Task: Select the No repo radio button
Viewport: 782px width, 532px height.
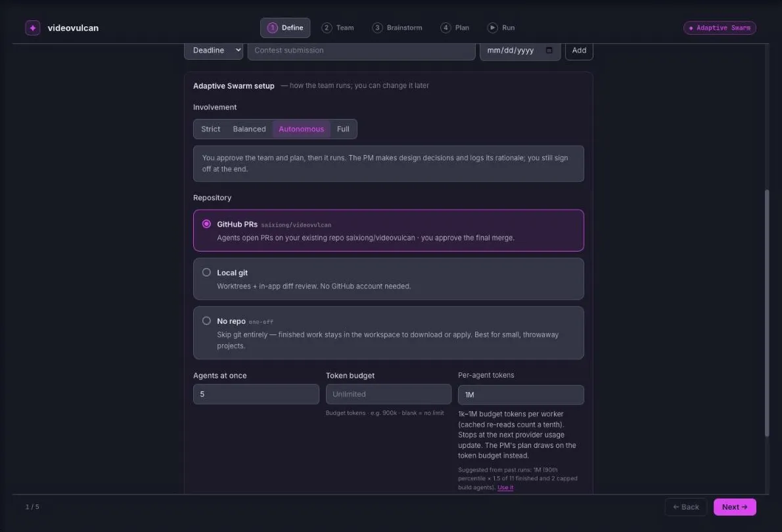Action: (206, 321)
